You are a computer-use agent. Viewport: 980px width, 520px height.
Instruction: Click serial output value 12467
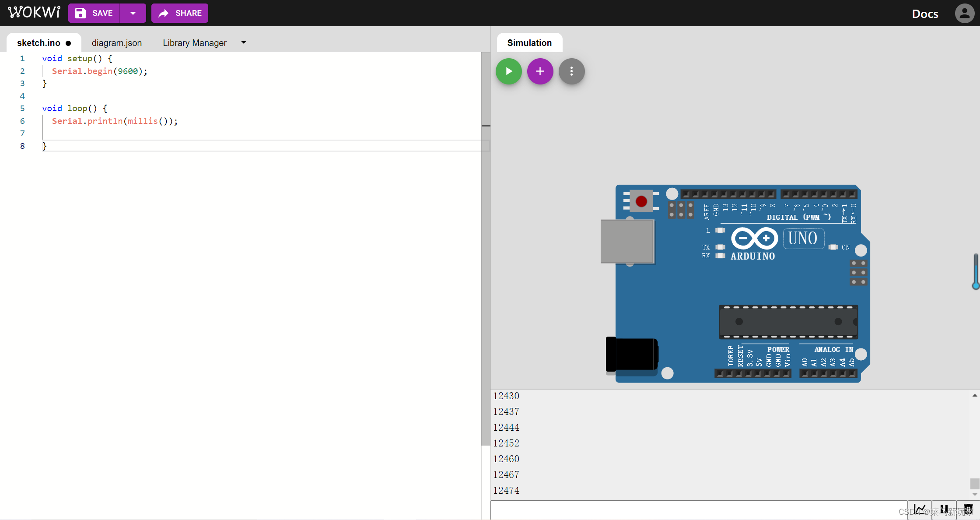coord(506,474)
